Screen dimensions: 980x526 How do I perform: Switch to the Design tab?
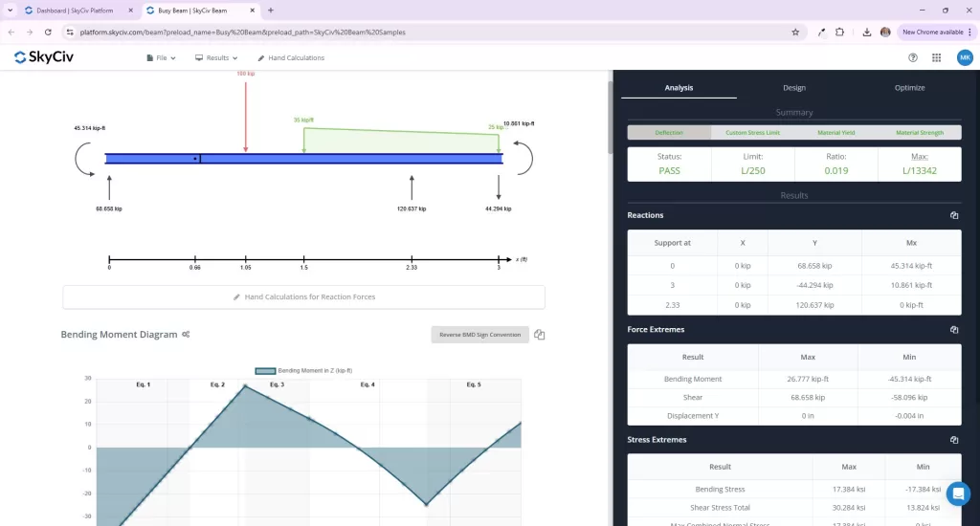[x=794, y=88]
